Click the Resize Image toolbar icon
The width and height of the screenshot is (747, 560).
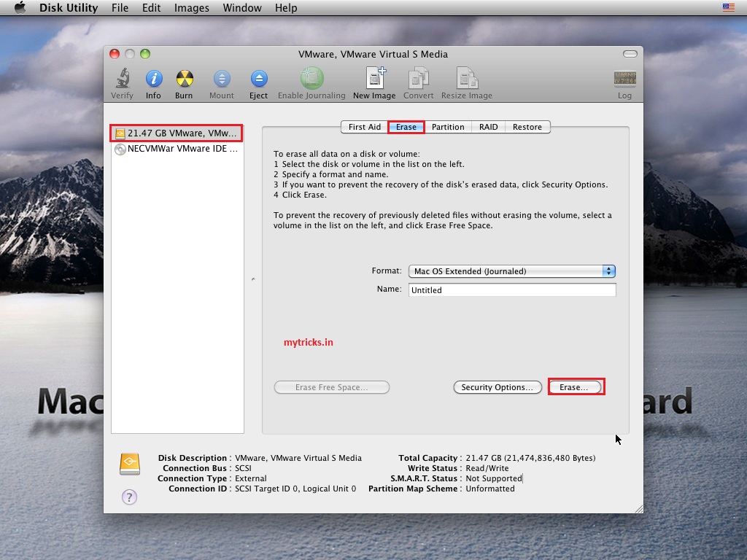pyautogui.click(x=467, y=78)
